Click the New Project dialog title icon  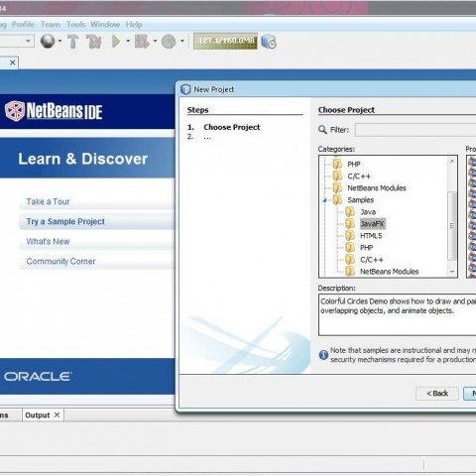click(x=185, y=89)
